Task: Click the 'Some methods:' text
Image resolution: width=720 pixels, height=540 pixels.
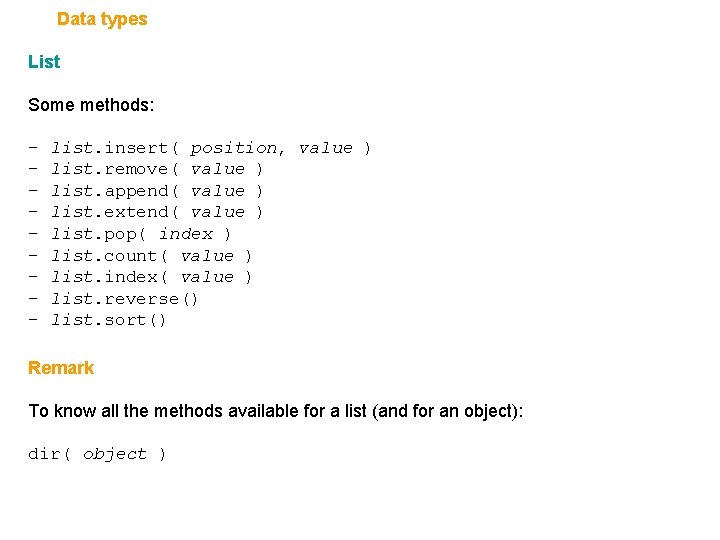Action: [91, 105]
